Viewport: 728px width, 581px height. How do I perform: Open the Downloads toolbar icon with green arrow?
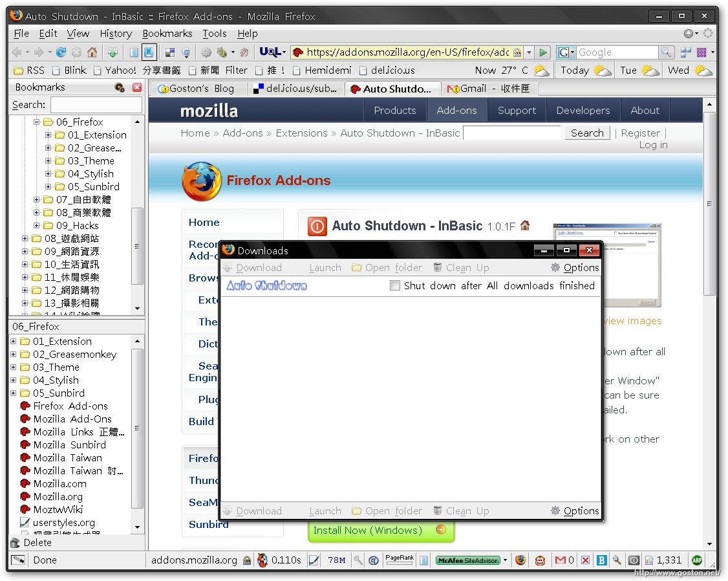[x=112, y=52]
